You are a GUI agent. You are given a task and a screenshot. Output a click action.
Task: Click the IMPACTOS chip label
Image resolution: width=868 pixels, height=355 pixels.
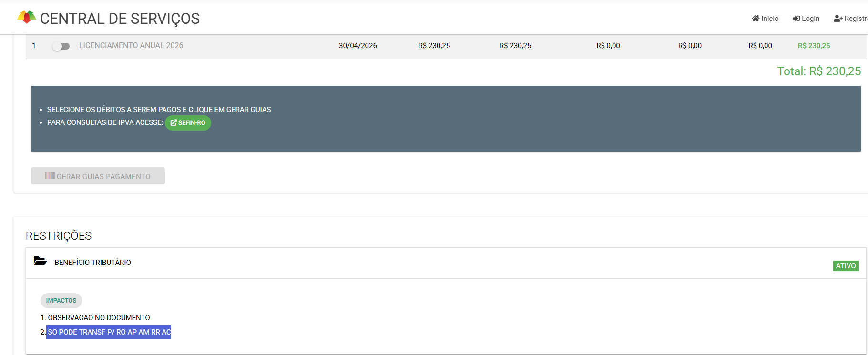61,301
